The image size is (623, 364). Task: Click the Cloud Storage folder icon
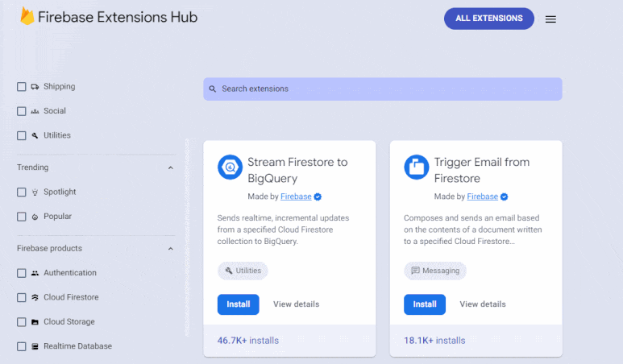pyautogui.click(x=35, y=322)
